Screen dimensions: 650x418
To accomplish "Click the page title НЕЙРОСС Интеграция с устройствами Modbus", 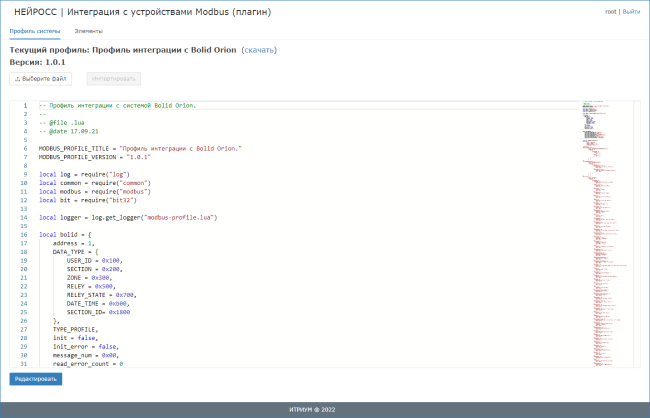I will tap(143, 12).
